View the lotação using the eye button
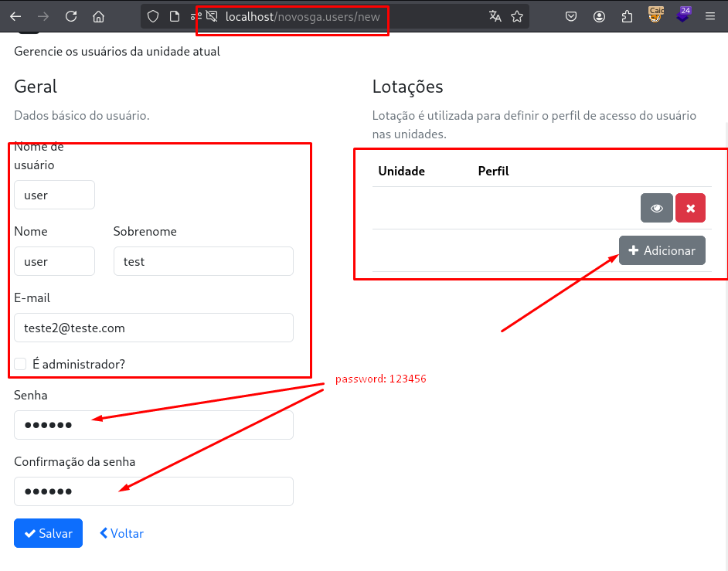Screen dimensions: 728x571 pyautogui.click(x=656, y=209)
